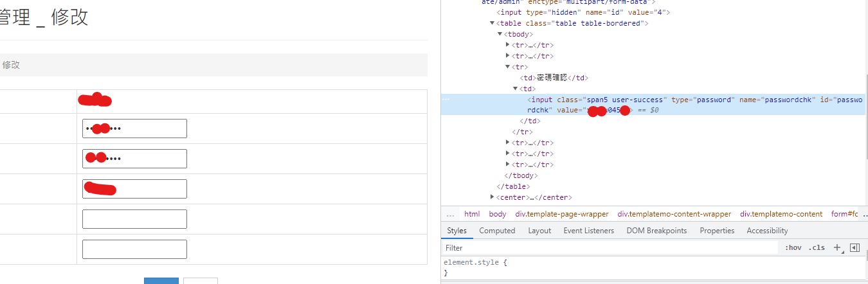Viewport: 868px width, 284px height.
Task: Open the Accessibility tab
Action: pyautogui.click(x=767, y=231)
